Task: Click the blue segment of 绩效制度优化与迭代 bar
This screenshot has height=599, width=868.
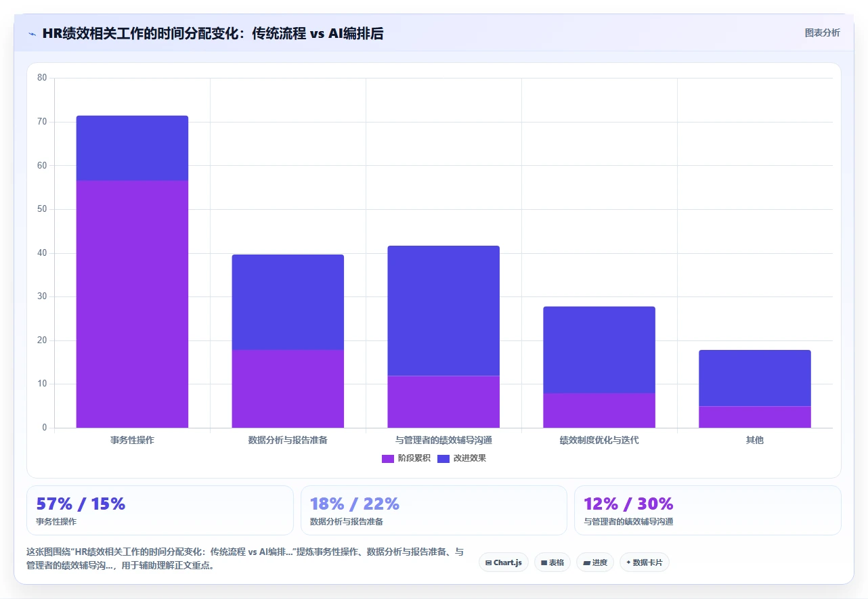Action: point(599,350)
